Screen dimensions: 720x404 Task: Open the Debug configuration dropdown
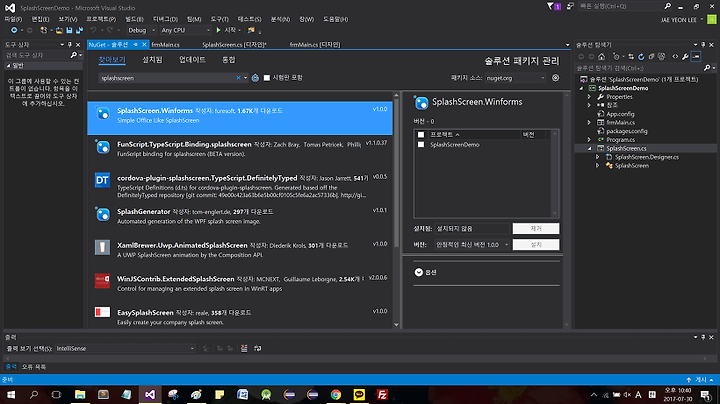[141, 30]
